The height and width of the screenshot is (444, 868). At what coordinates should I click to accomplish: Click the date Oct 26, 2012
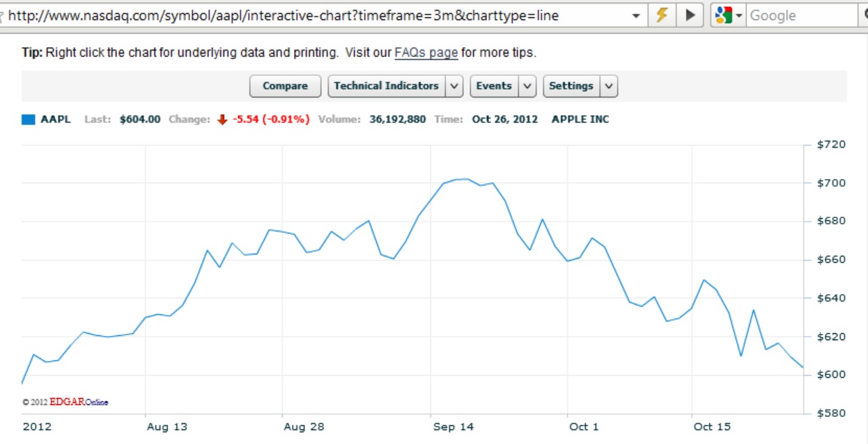(x=505, y=119)
